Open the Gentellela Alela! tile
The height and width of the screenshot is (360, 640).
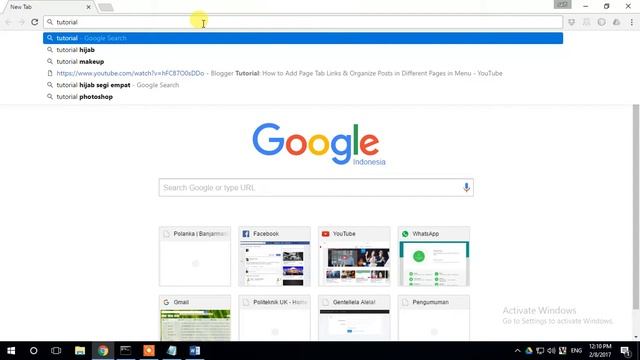coord(354,318)
